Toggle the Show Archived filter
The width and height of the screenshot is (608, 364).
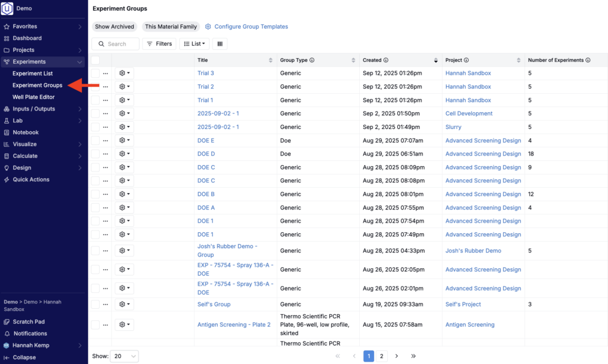point(115,27)
